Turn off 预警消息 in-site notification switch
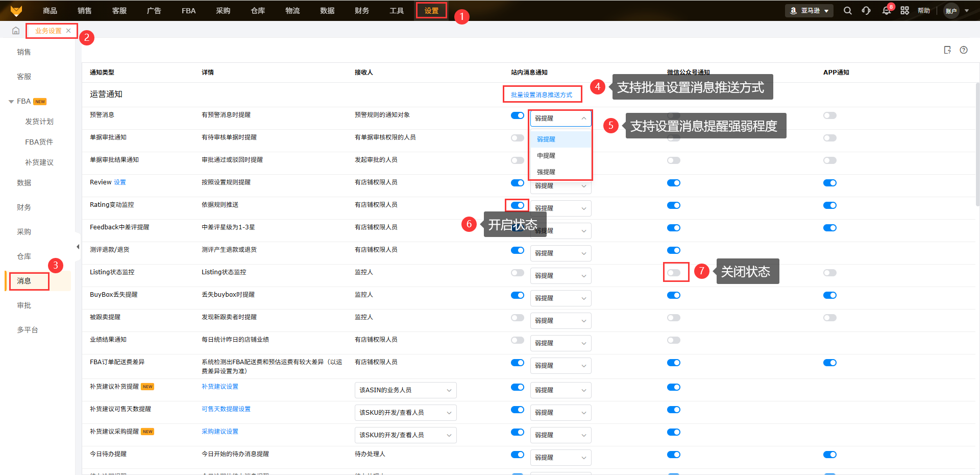The image size is (980, 475). [x=518, y=115]
